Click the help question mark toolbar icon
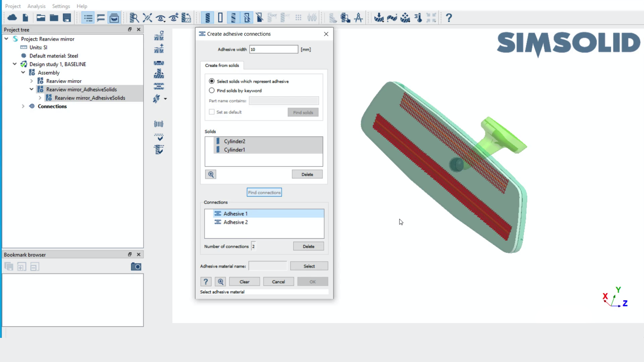This screenshot has height=362, width=644. (x=449, y=17)
